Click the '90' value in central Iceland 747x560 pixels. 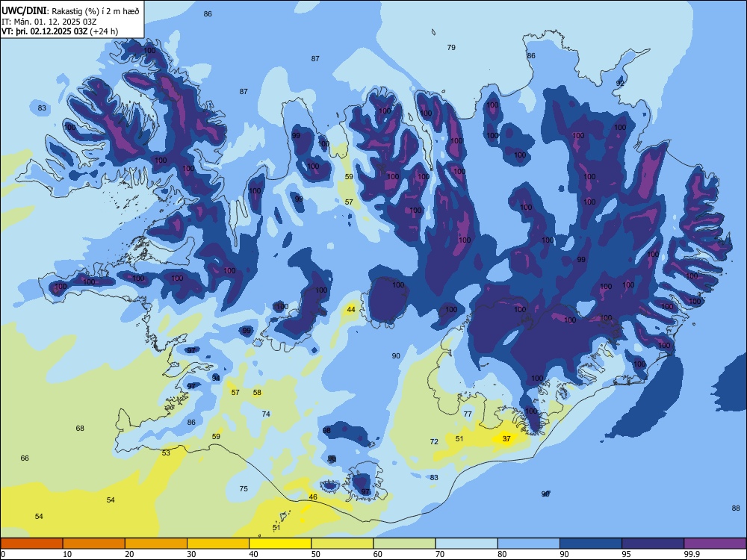pyautogui.click(x=396, y=355)
